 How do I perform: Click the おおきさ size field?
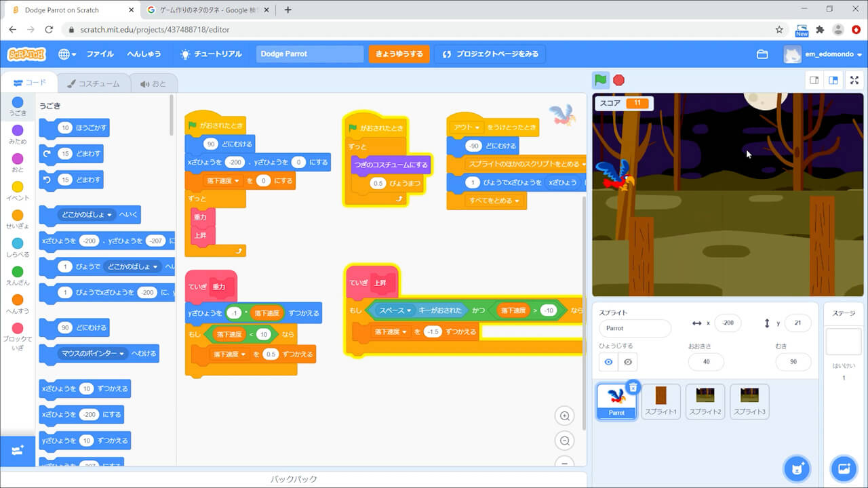(x=706, y=362)
